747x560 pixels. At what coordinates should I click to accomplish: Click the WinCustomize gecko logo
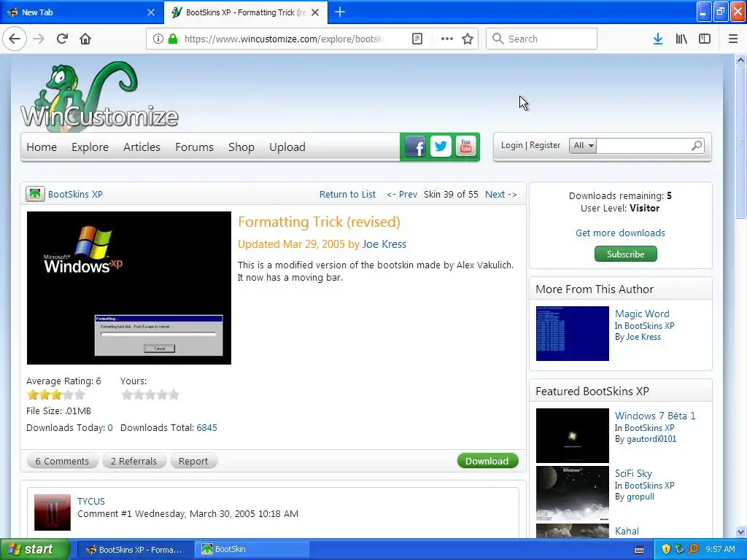click(99, 96)
